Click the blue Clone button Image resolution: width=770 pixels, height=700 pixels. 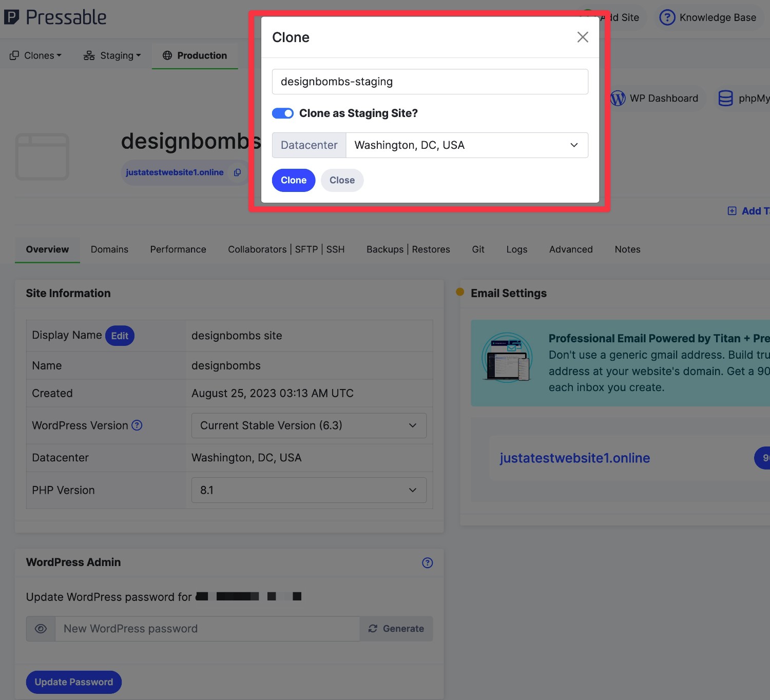click(x=294, y=180)
